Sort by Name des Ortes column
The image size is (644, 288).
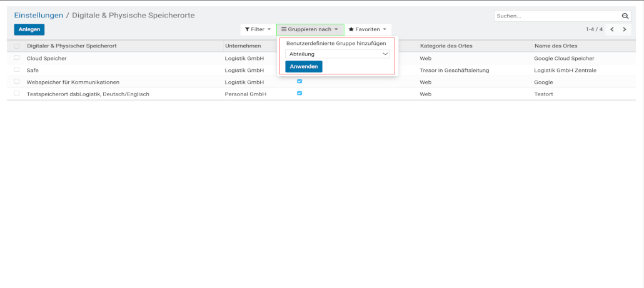coord(556,46)
